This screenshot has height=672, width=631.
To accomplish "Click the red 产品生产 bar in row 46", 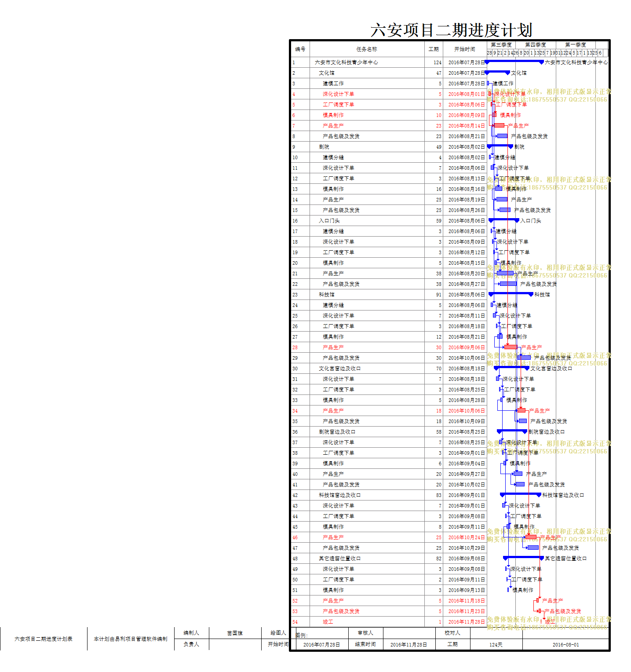I will (531, 537).
